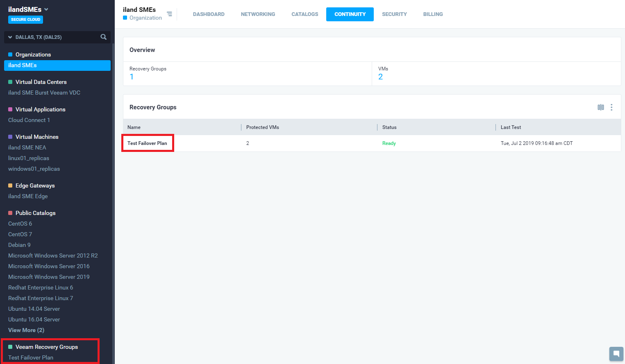Expand the ilandSMEs company dropdown arrow
Screen dimensions: 625x364
(x=46, y=9)
